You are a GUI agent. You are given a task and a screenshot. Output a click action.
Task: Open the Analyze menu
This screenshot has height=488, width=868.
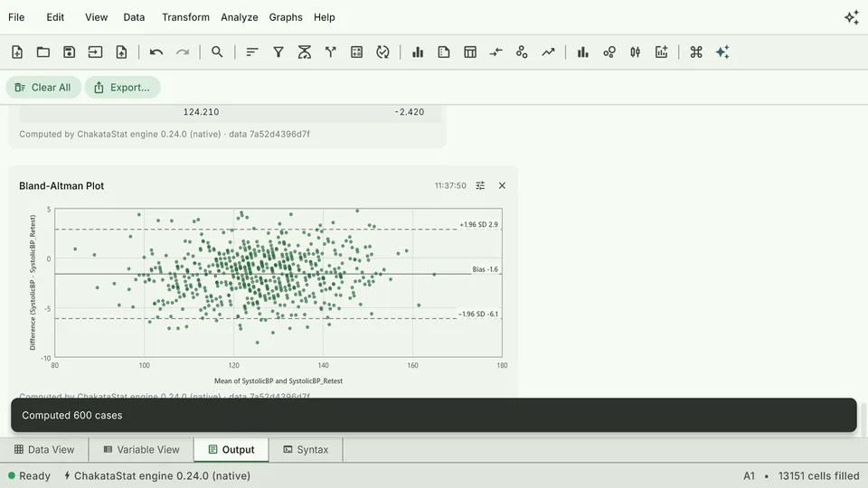click(239, 17)
